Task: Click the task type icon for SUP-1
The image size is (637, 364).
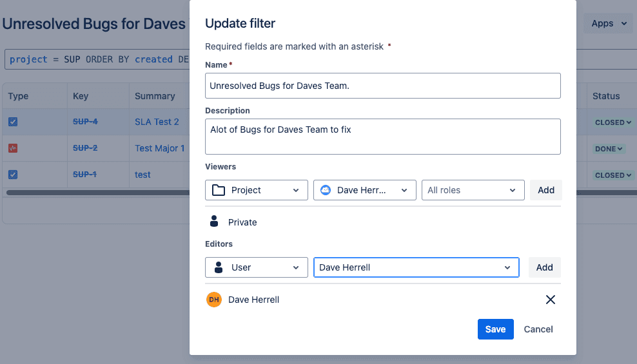Action: (x=13, y=175)
